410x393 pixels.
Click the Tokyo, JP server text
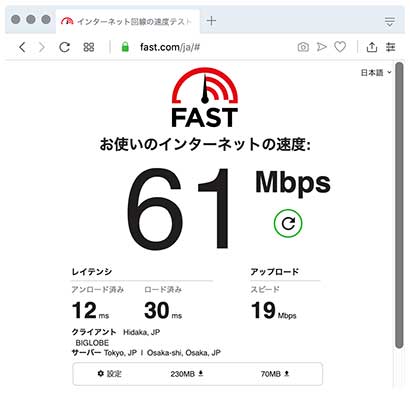(x=120, y=353)
